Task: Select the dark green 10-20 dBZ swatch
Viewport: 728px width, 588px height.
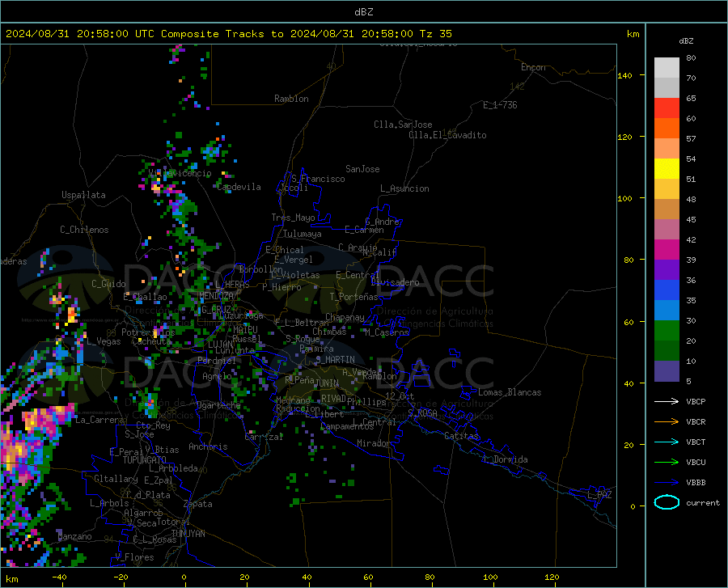Action: point(667,351)
